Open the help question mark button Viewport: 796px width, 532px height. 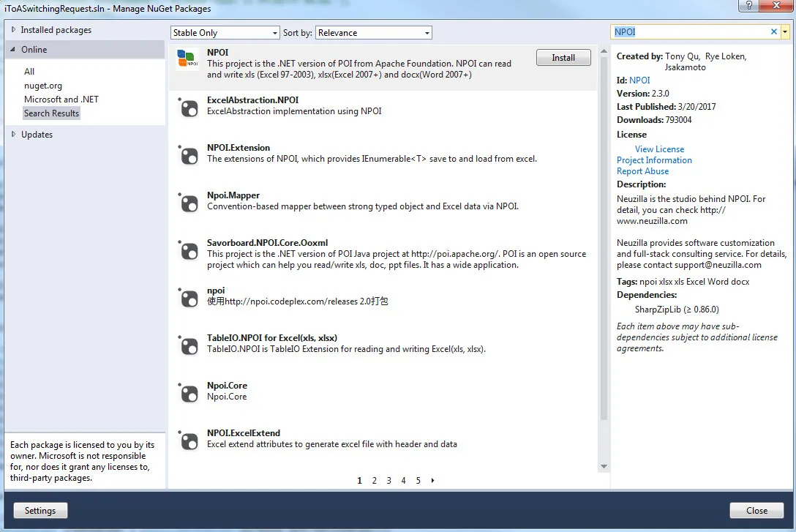pyautogui.click(x=748, y=6)
